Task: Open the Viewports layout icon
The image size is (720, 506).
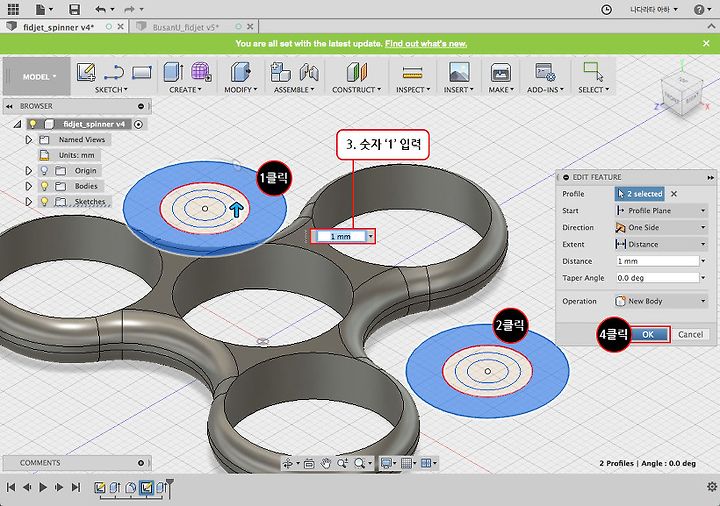Action: (426, 463)
